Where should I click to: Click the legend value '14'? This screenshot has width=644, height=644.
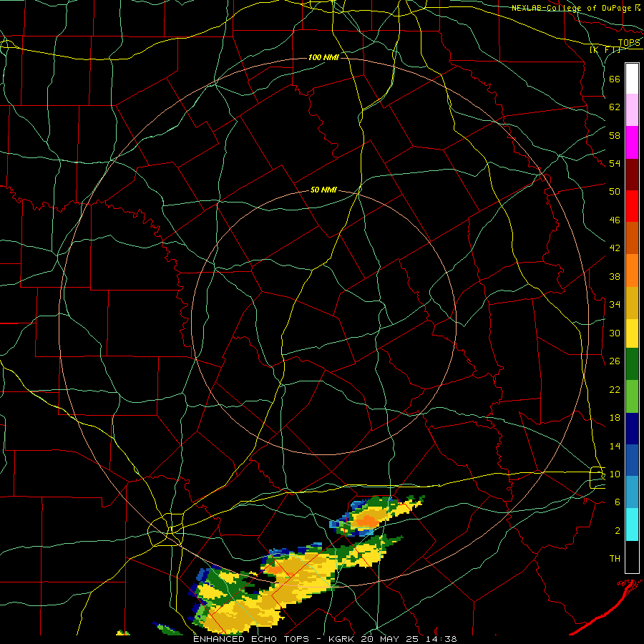pos(615,446)
